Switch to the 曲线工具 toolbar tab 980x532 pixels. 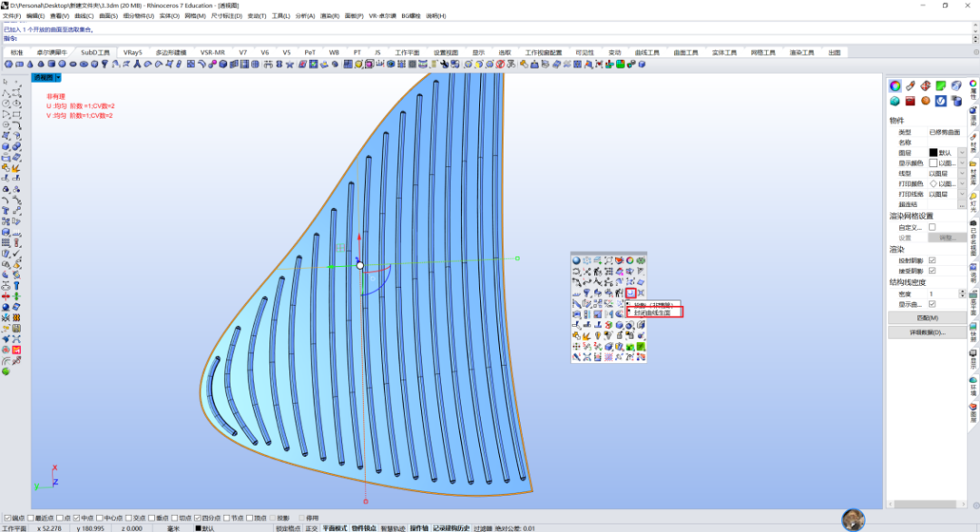tap(647, 54)
